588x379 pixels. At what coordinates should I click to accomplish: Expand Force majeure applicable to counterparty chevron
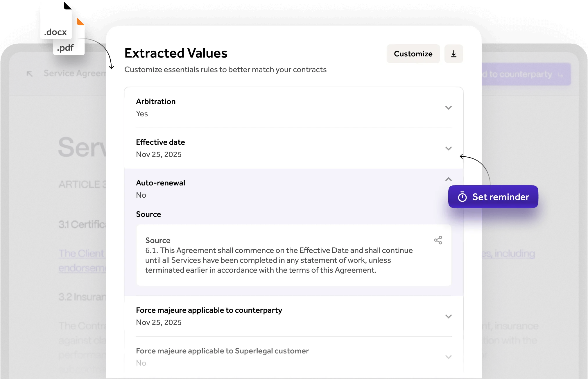[448, 316]
